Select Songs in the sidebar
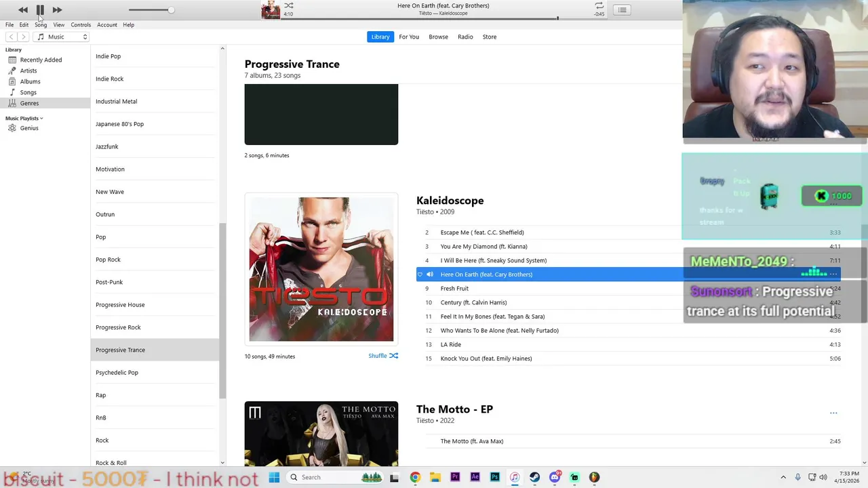This screenshot has width=868, height=488. (x=28, y=92)
